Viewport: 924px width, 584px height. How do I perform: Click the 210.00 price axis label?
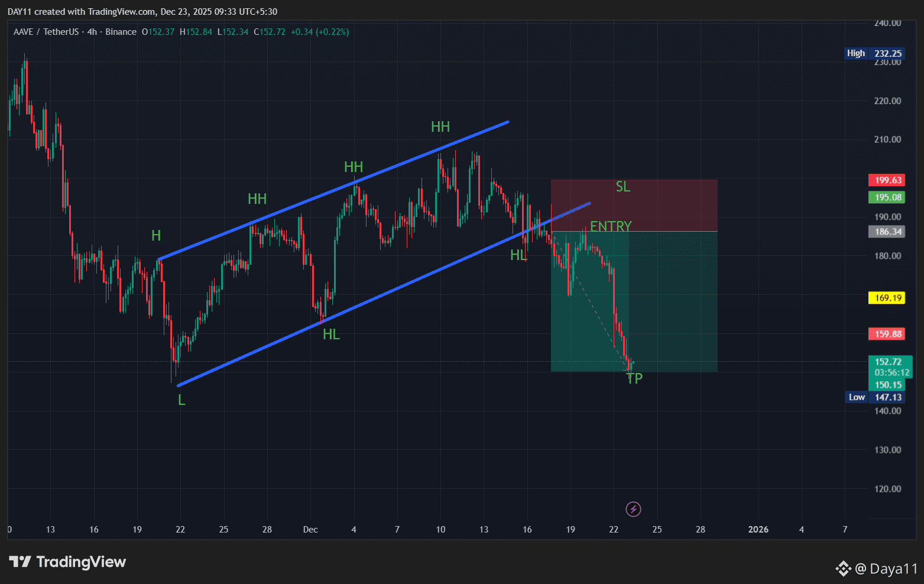[887, 139]
